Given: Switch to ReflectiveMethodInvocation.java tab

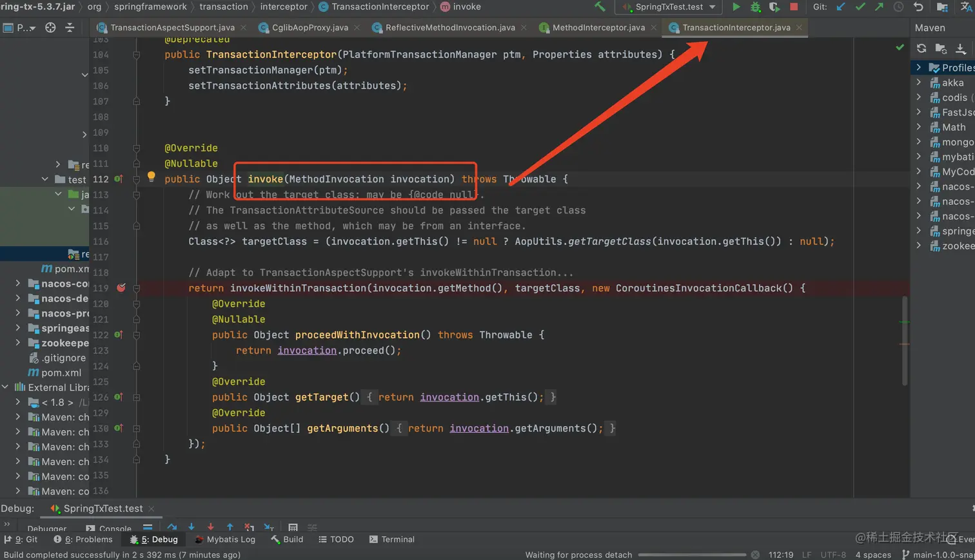Looking at the screenshot, I should pos(450,28).
